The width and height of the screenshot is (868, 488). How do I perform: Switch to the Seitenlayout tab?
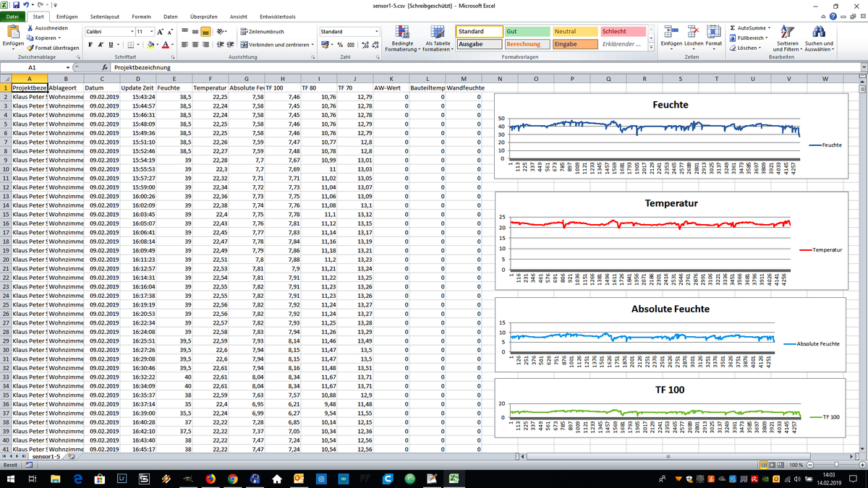(x=106, y=16)
